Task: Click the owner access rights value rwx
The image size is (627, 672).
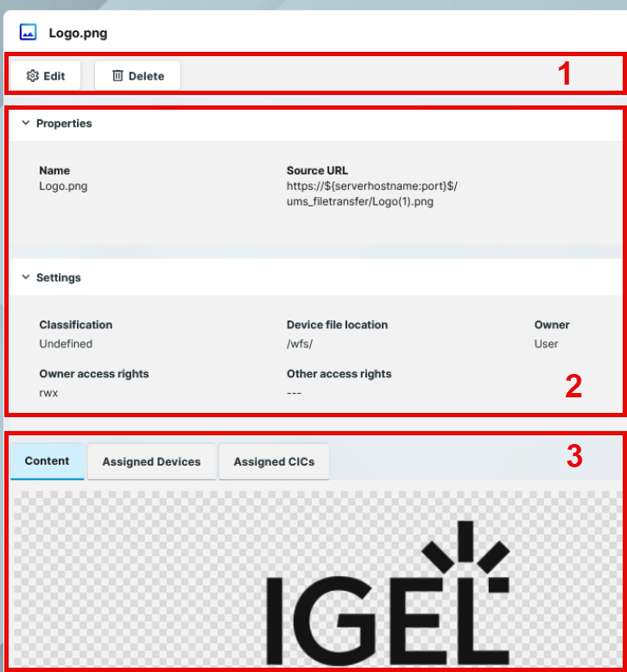Action: pos(48,393)
